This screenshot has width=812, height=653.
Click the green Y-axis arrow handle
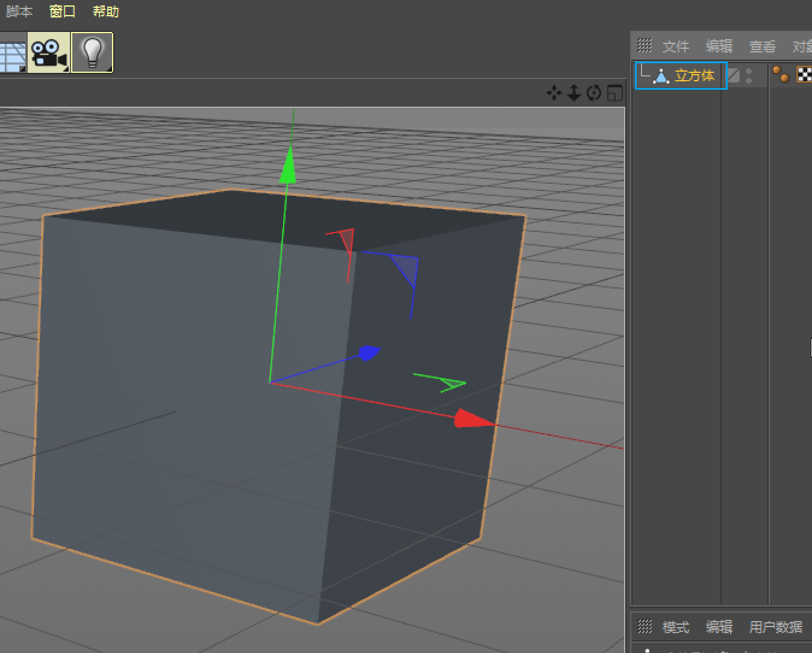289,164
